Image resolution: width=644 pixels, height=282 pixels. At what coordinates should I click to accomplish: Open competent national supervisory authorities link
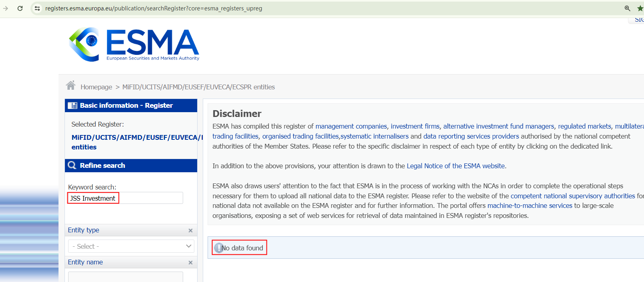[573, 196]
